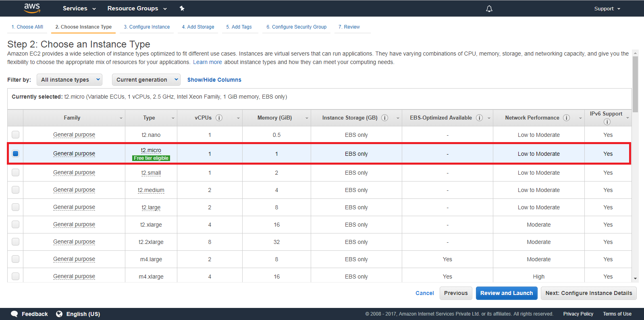Open Type column sort arrow
Viewport: 644px width, 320px height.
[173, 118]
